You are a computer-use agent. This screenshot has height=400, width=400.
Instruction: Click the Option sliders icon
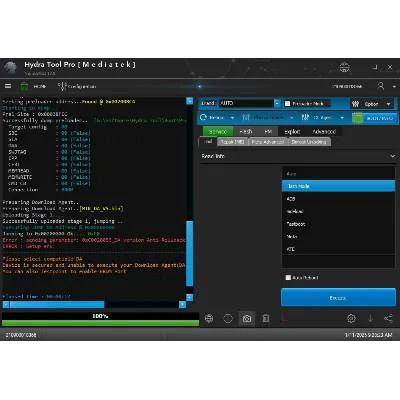[356, 104]
